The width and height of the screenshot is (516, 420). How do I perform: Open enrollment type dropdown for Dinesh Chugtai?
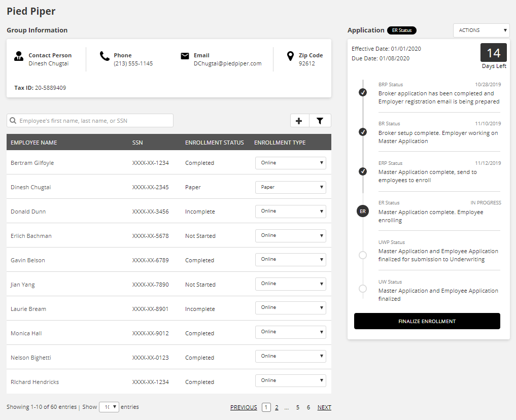pos(291,187)
